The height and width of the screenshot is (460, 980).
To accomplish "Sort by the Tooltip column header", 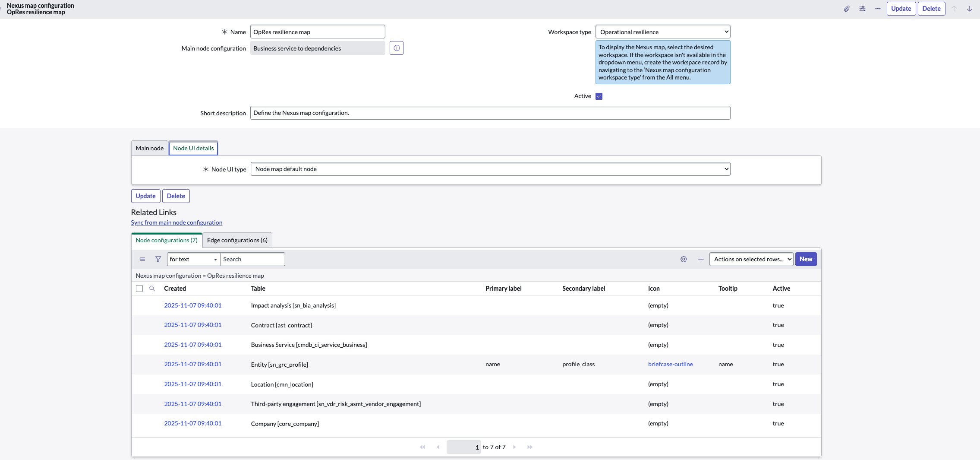I will click(728, 289).
